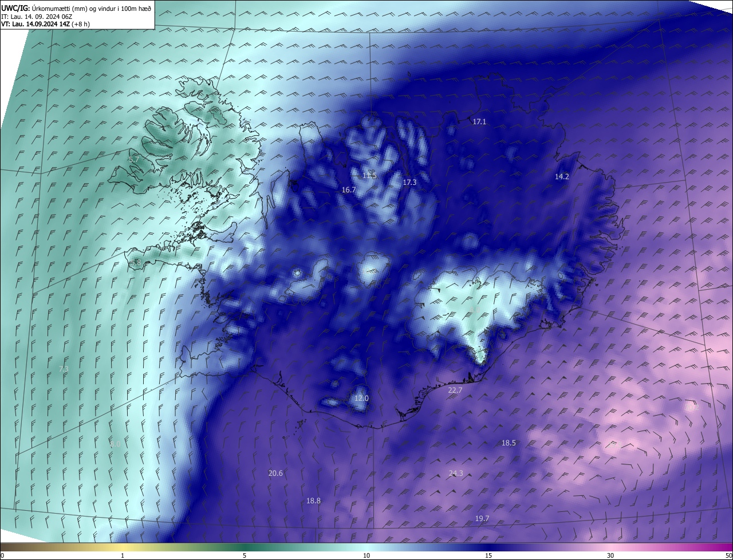Click the '15' tick on color scale
The width and height of the screenshot is (733, 560).
488,556
